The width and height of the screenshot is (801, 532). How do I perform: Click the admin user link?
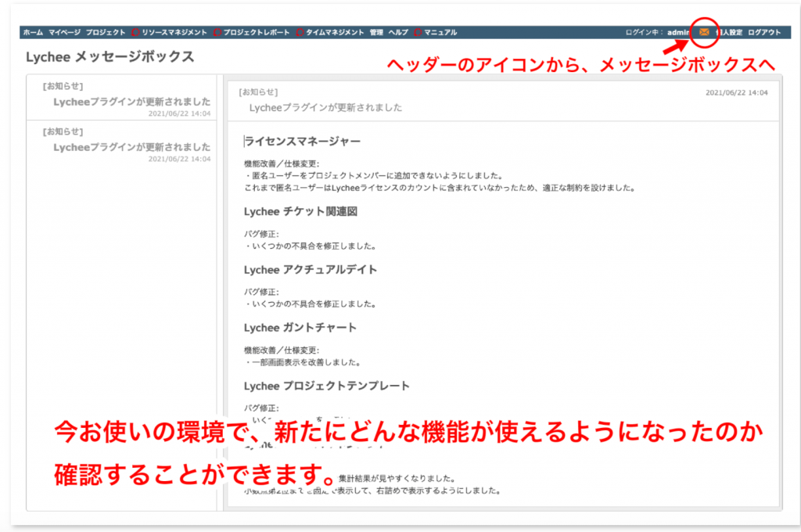pyautogui.click(x=678, y=32)
